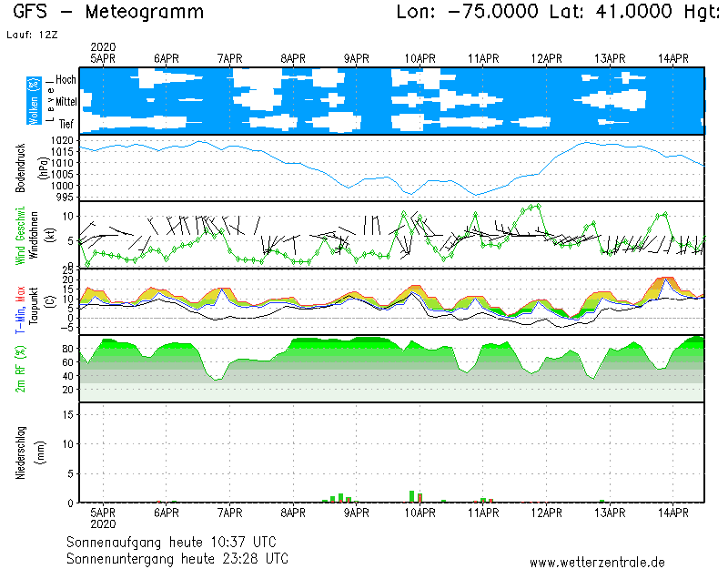This screenshot has width=728, height=569.
Task: Click the Tief cloud level label
Action: pos(66,122)
